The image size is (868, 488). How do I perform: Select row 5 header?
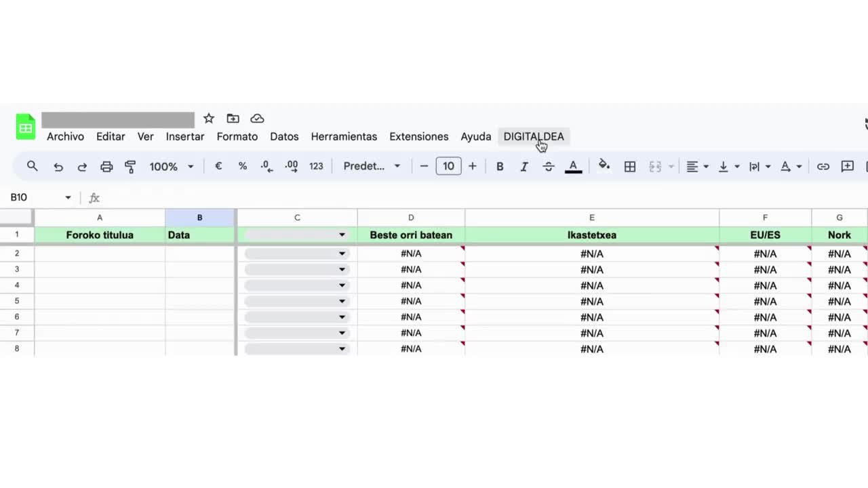(x=17, y=301)
